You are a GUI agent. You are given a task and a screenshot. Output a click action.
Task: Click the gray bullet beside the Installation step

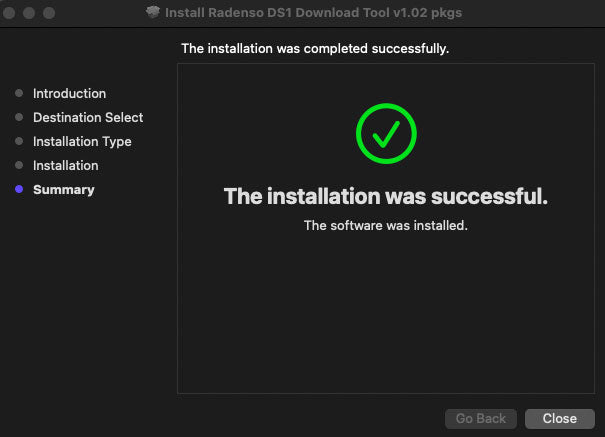click(19, 165)
